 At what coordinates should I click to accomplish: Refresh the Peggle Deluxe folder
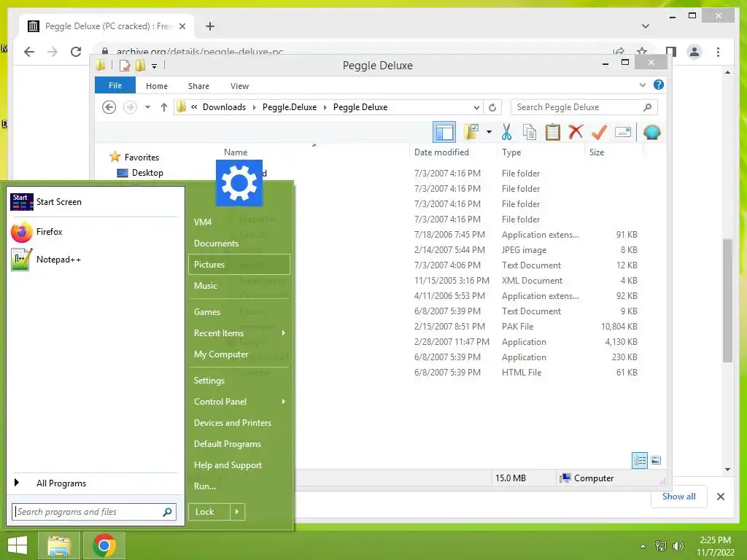click(492, 107)
